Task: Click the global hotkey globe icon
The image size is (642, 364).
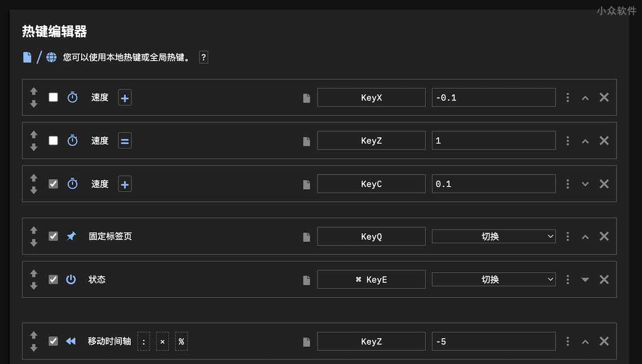Action: coord(51,57)
